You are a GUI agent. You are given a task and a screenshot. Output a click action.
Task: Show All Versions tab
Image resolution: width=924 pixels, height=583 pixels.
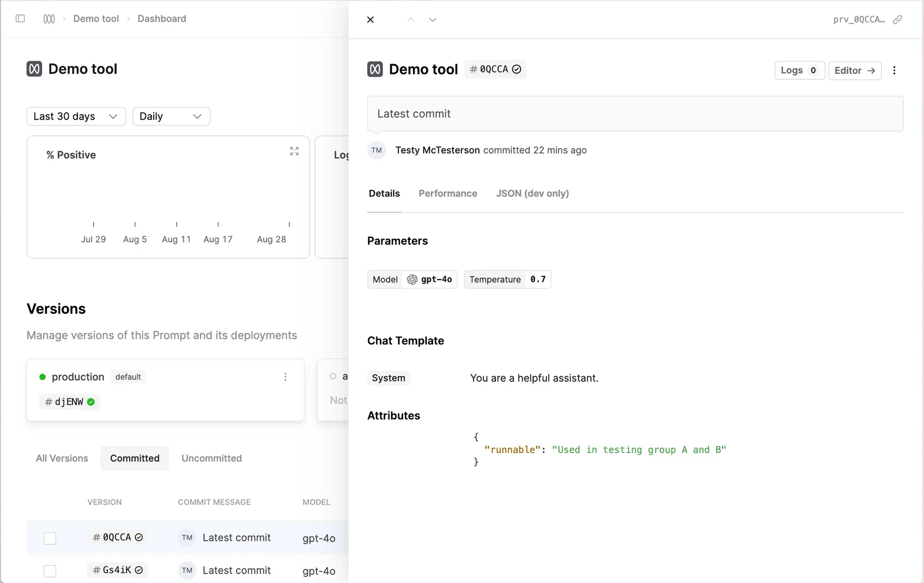[x=62, y=458]
